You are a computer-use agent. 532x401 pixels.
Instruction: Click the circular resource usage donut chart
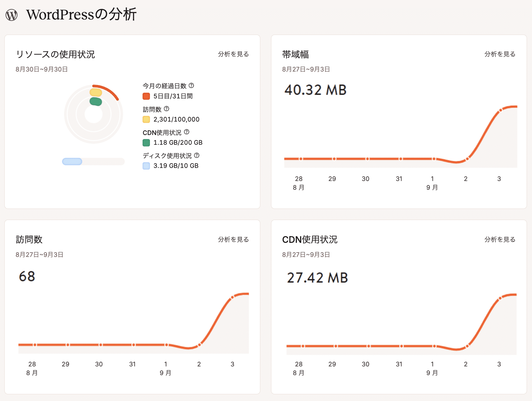94,114
